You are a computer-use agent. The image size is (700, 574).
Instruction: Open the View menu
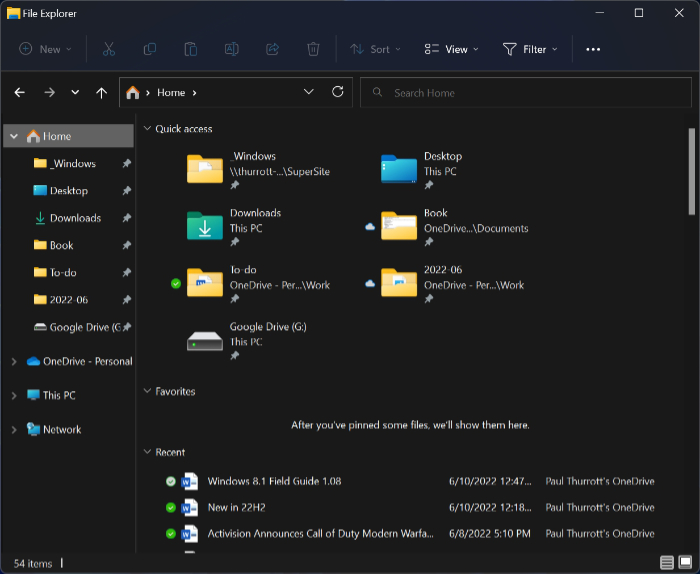451,49
